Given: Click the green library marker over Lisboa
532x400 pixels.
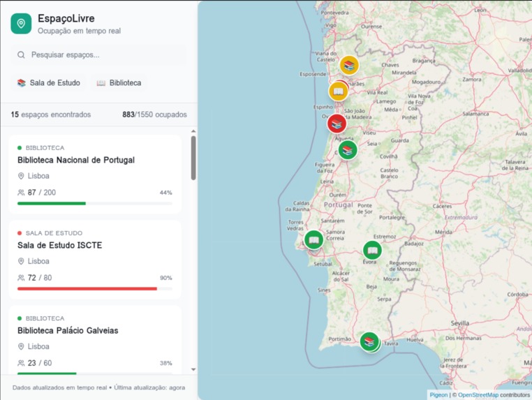Looking at the screenshot, I should [x=314, y=240].
